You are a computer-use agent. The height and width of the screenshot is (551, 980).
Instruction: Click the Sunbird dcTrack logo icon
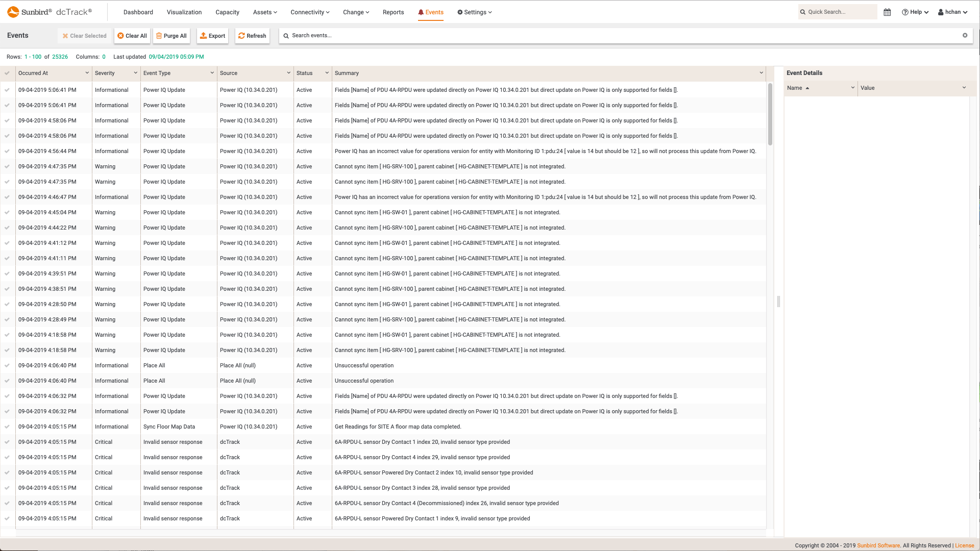13,11
